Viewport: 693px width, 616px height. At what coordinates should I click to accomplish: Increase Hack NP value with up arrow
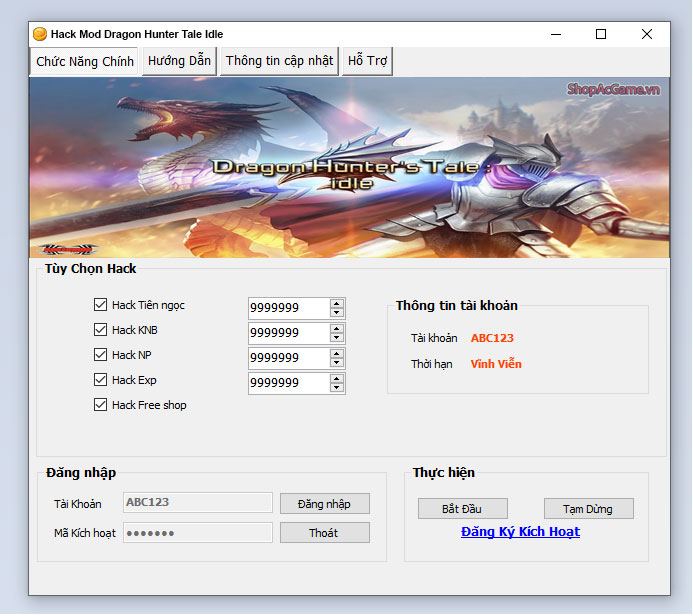coord(337,354)
